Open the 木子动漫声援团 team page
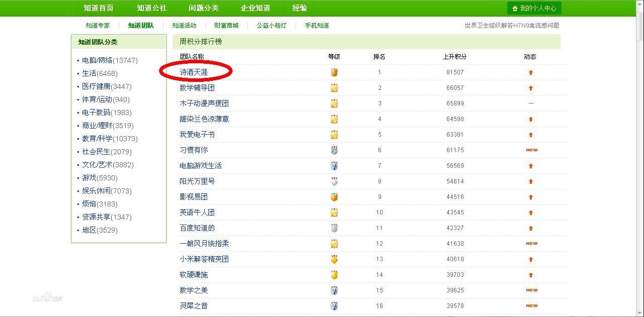 [204, 103]
